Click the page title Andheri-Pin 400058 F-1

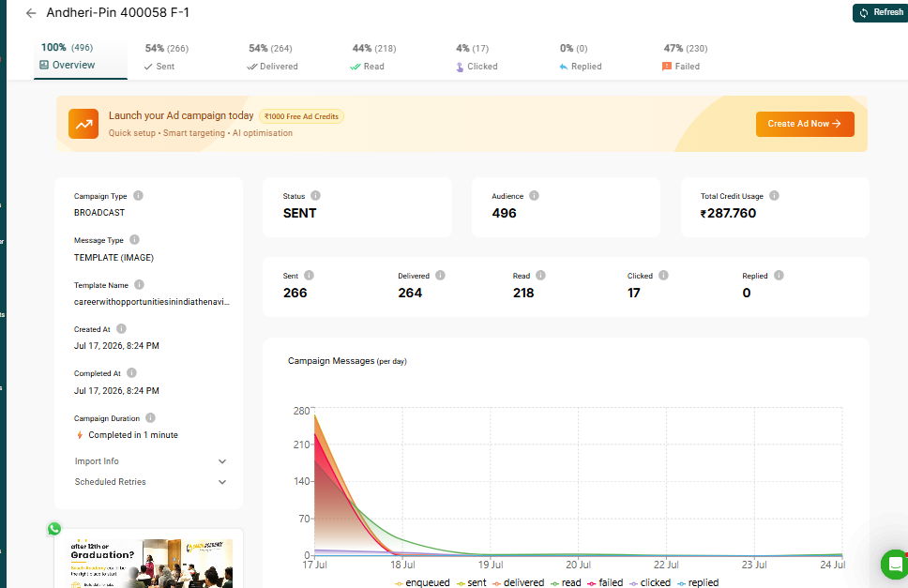pos(117,13)
